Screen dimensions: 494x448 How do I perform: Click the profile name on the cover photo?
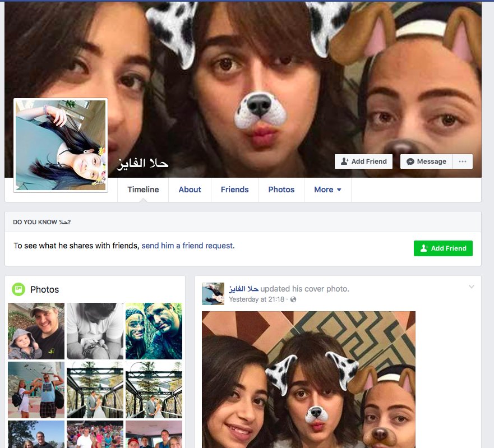pos(143,163)
